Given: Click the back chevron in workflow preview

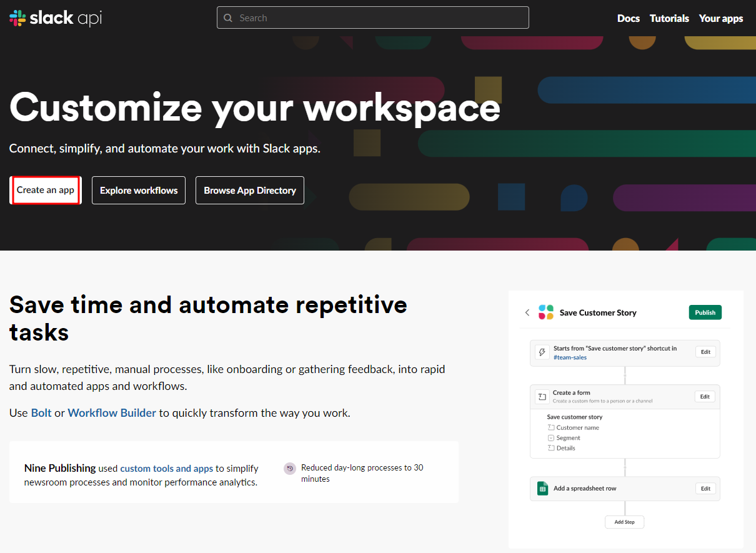Looking at the screenshot, I should point(527,312).
